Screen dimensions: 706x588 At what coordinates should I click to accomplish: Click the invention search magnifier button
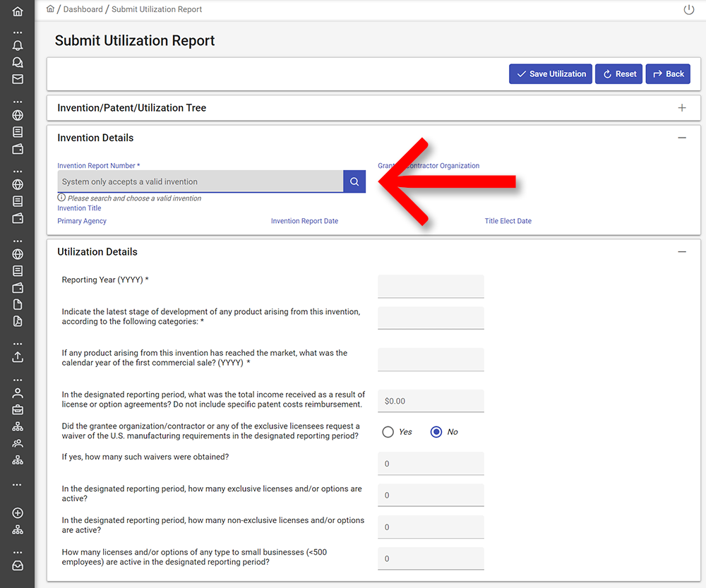pyautogui.click(x=354, y=181)
